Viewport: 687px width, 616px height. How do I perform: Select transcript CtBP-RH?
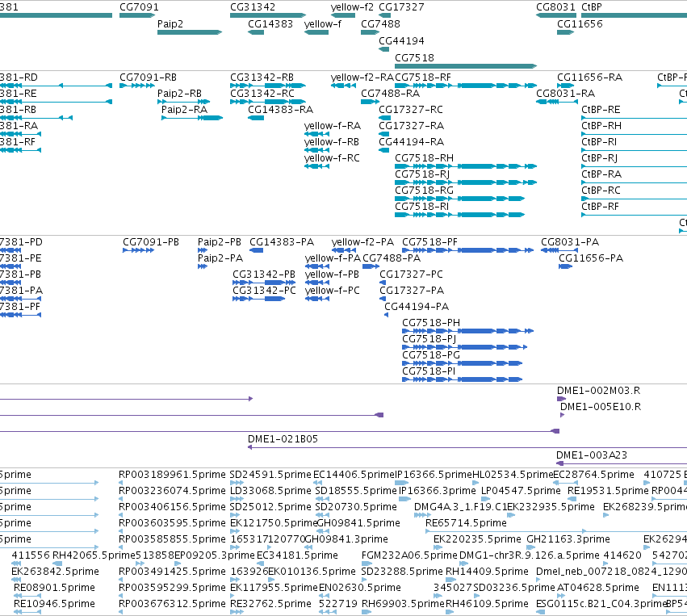pyautogui.click(x=634, y=134)
